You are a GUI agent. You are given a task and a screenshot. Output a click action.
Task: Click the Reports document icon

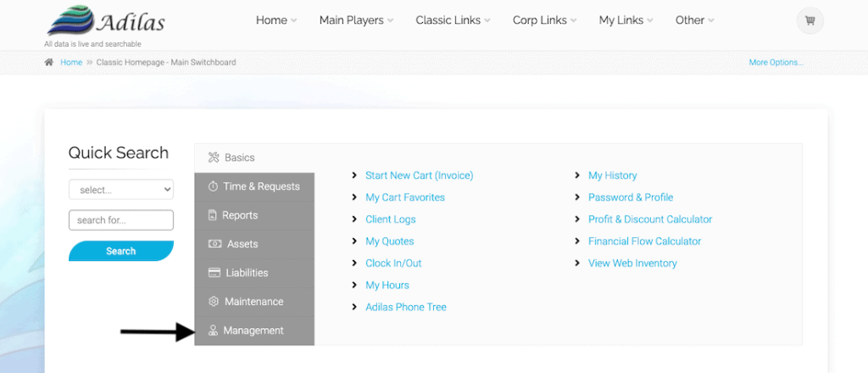(212, 215)
